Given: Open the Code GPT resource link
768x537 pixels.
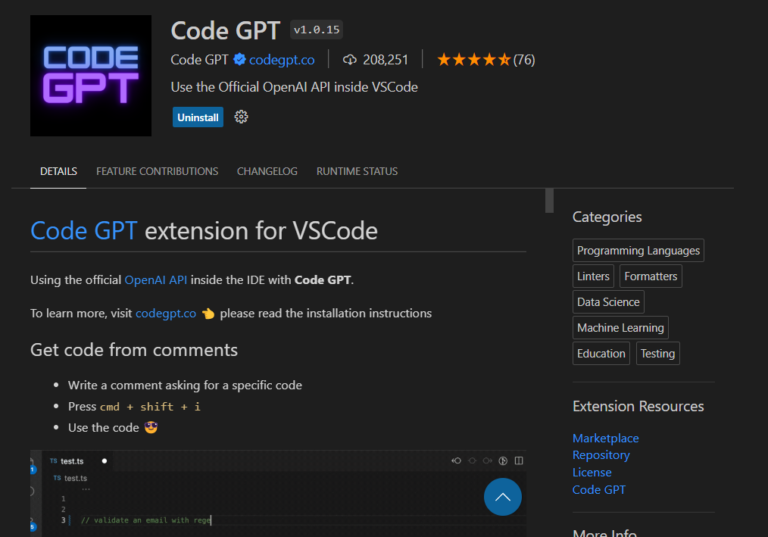Looking at the screenshot, I should click(x=599, y=489).
